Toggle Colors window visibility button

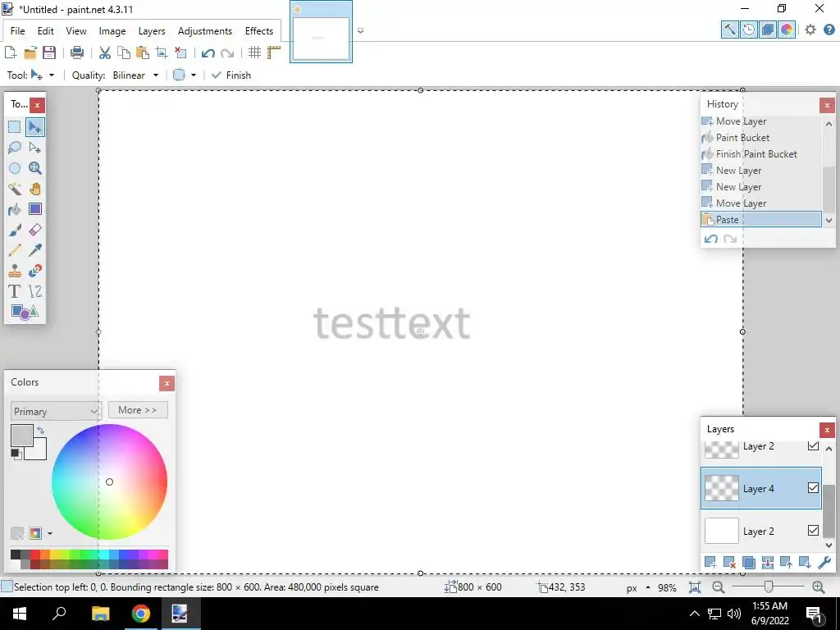787,30
